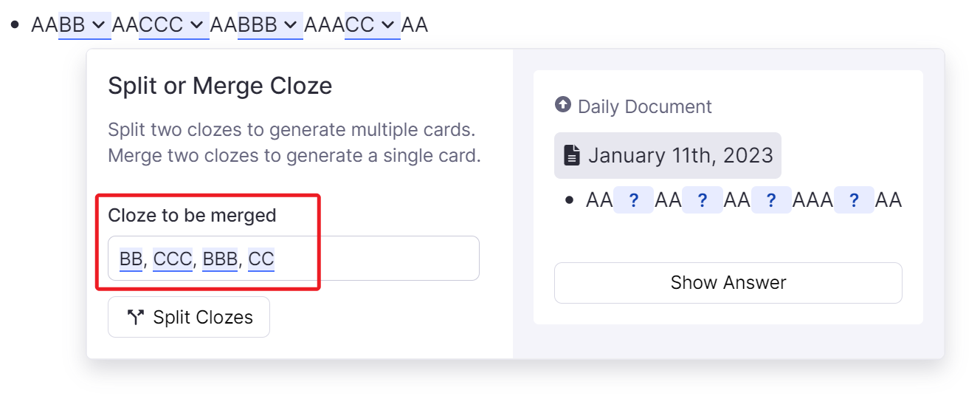Image resolution: width=980 pixels, height=396 pixels.
Task: Open the January 11th, 2023 document
Action: [x=680, y=156]
